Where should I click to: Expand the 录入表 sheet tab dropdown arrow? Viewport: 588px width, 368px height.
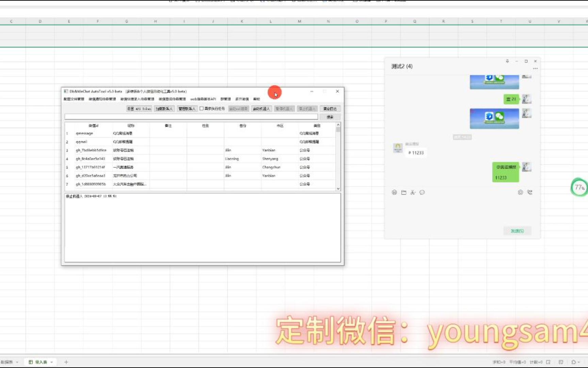click(x=52, y=362)
